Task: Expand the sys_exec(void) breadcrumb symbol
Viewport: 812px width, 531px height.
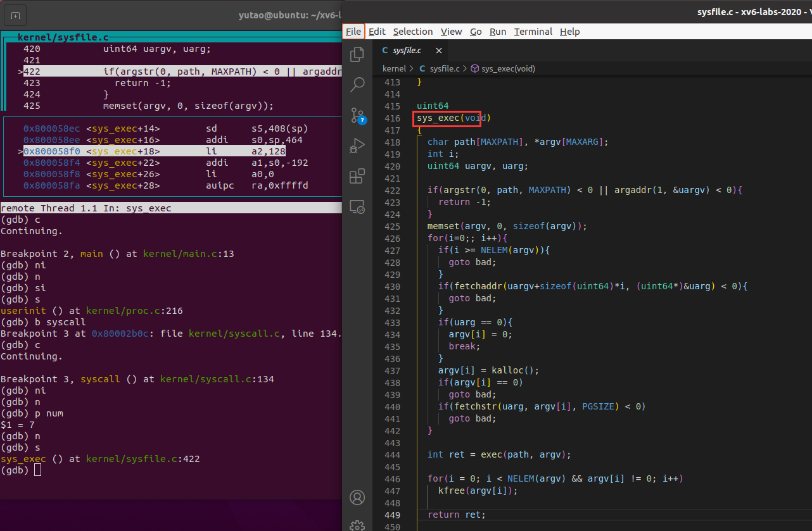Action: click(x=508, y=68)
